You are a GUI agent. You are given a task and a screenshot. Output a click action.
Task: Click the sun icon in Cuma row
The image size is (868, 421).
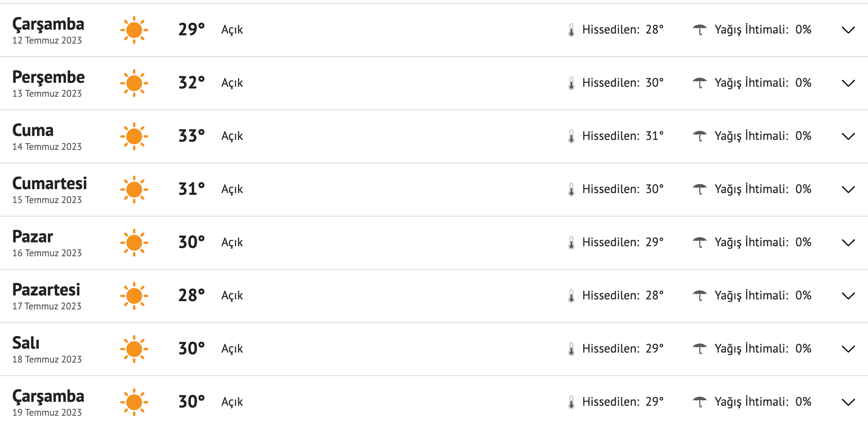click(134, 136)
